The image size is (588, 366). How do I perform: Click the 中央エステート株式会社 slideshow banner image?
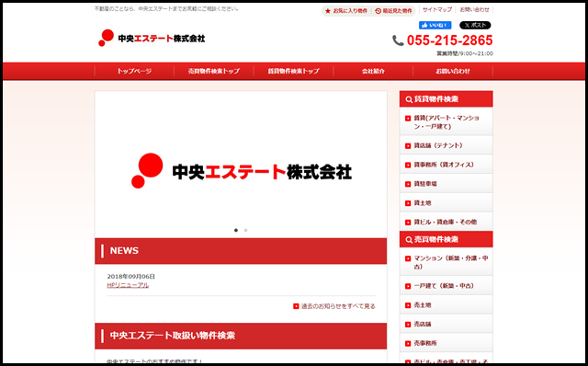pos(241,164)
